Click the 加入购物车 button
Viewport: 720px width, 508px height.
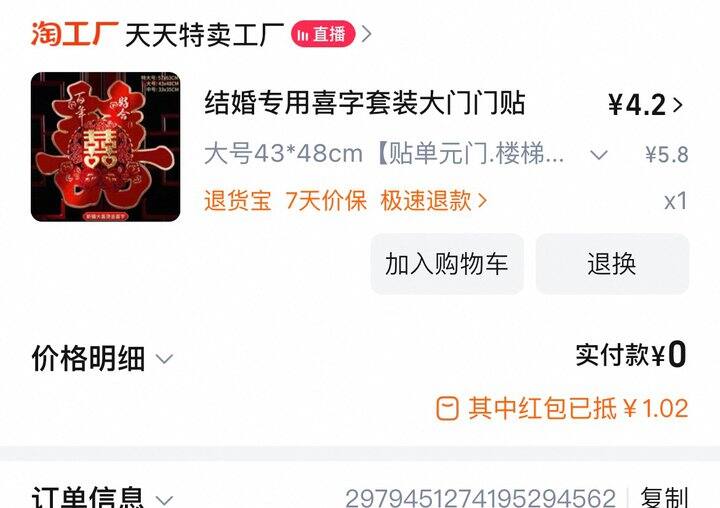tap(447, 264)
